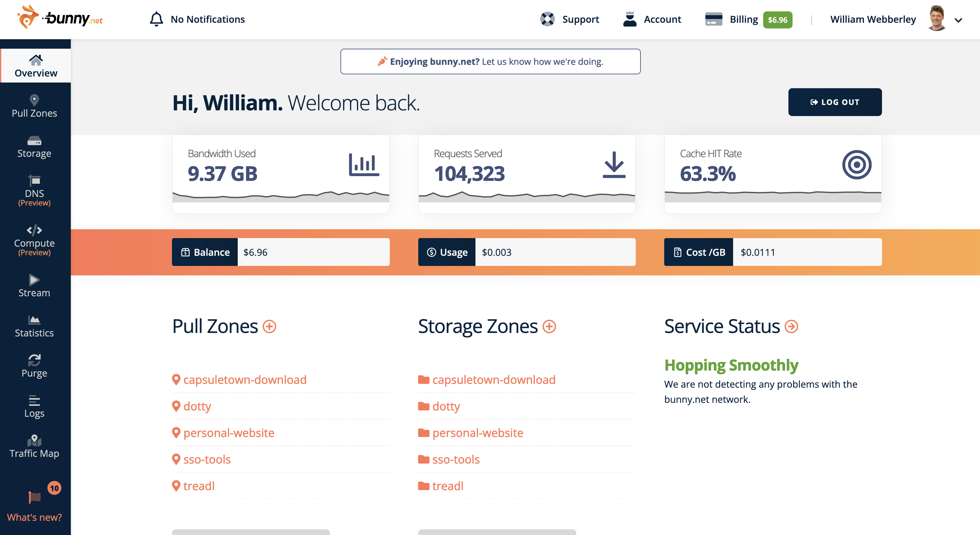The height and width of the screenshot is (535, 980).
Task: View Statistics from the sidebar
Action: (34, 326)
